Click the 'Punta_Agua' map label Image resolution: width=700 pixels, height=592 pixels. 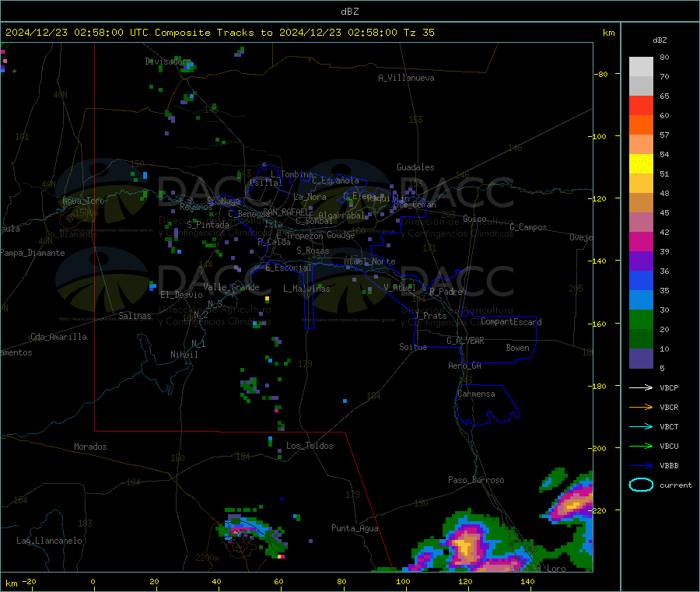point(355,528)
